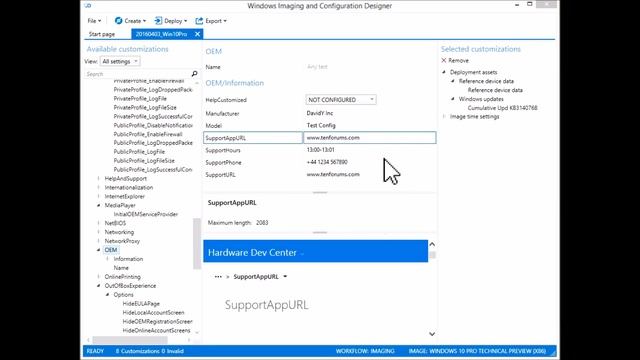Expand Image time settings node
This screenshot has height=360, width=640.
pyautogui.click(x=444, y=116)
